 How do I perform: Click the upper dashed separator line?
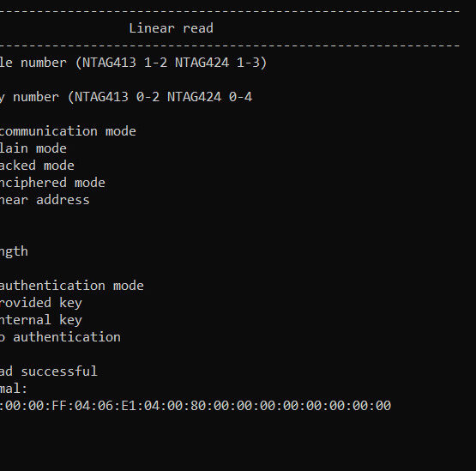click(230, 11)
